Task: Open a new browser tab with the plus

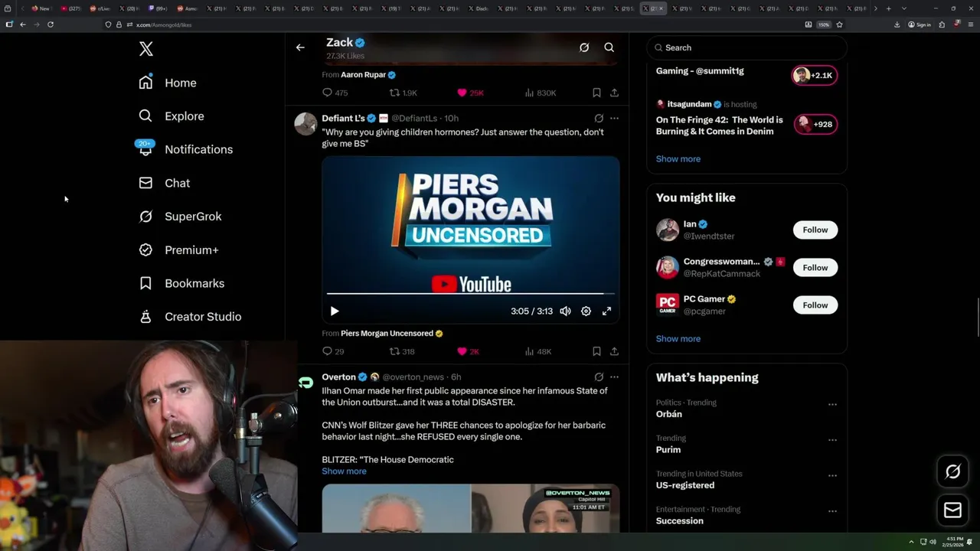Action: click(888, 8)
